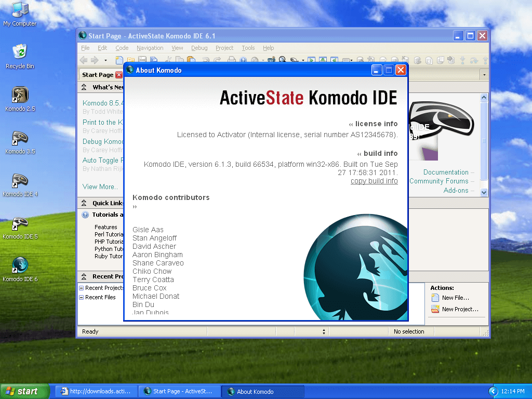This screenshot has height=399, width=532.
Task: Close the Start Page tab
Action: pyautogui.click(x=119, y=75)
